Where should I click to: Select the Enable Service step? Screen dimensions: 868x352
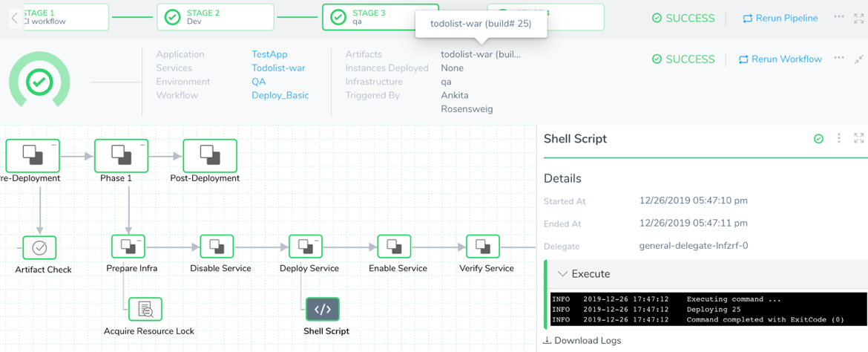point(394,246)
